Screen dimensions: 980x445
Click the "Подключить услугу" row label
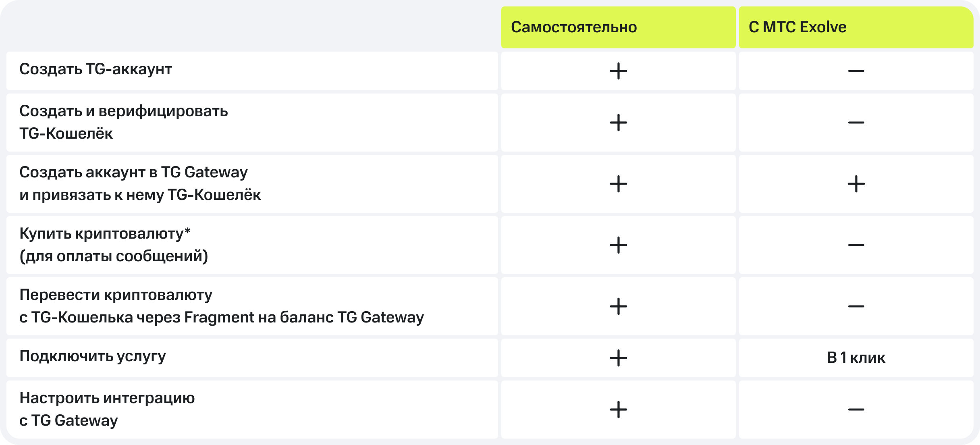[92, 356]
